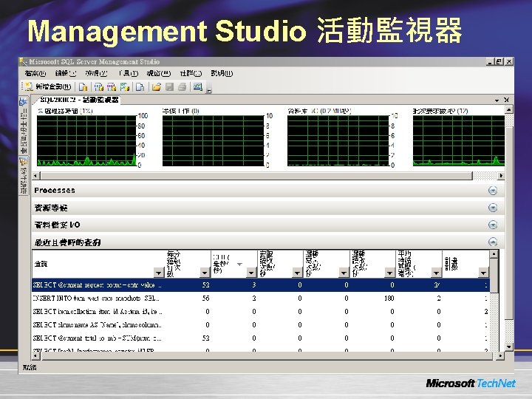Expand the 資料檔案 I/O section
Viewport: 532px width, 399px height.
(x=493, y=225)
